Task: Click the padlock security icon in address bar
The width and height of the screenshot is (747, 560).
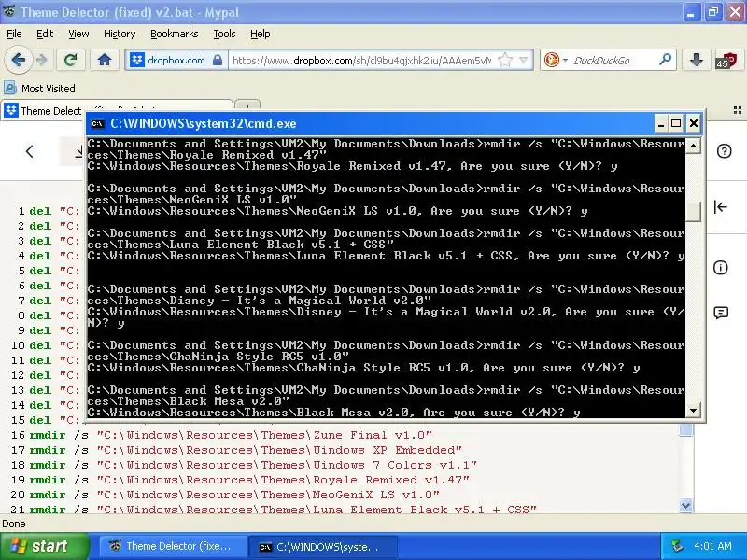Action: click(218, 61)
